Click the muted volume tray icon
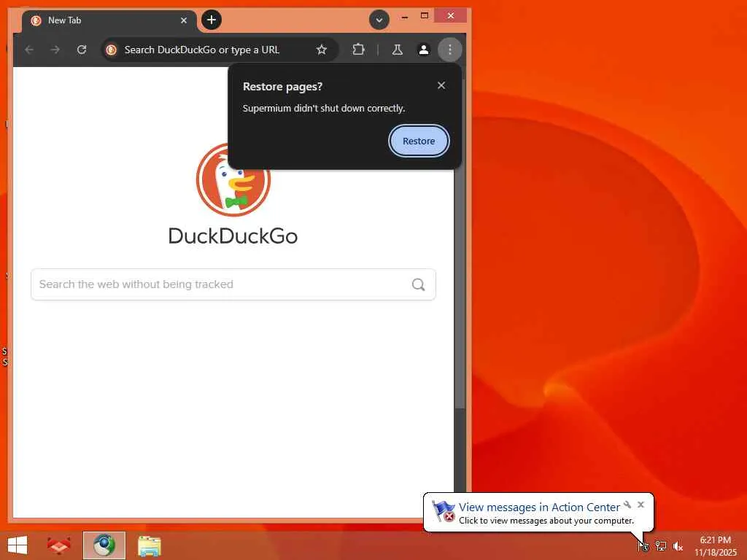Viewport: 747px width, 560px height. (x=677, y=546)
